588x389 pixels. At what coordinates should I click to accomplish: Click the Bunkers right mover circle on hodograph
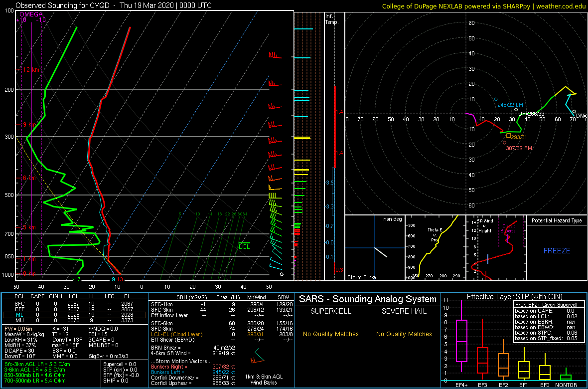pos(504,142)
